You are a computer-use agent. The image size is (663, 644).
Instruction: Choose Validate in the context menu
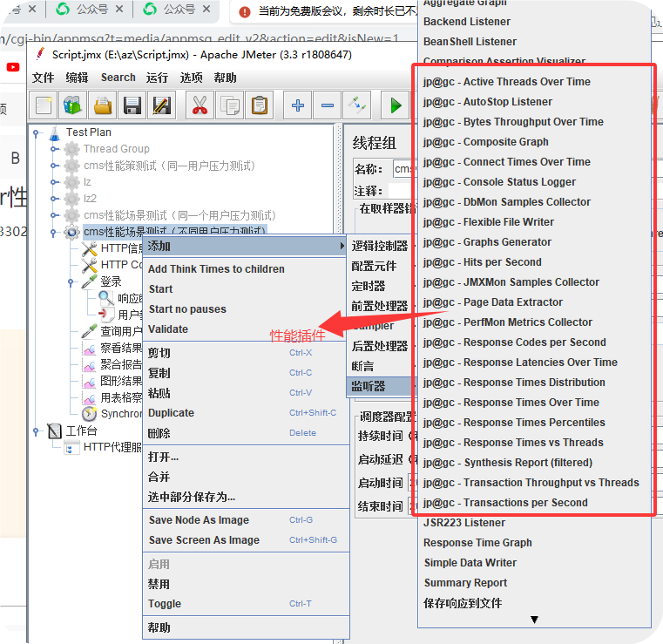click(245, 329)
